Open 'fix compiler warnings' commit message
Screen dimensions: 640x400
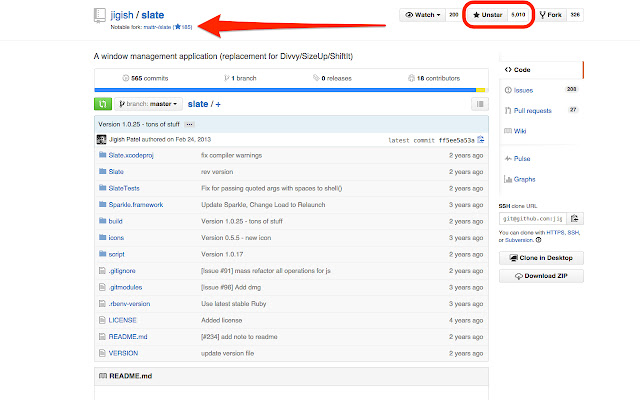click(231, 156)
